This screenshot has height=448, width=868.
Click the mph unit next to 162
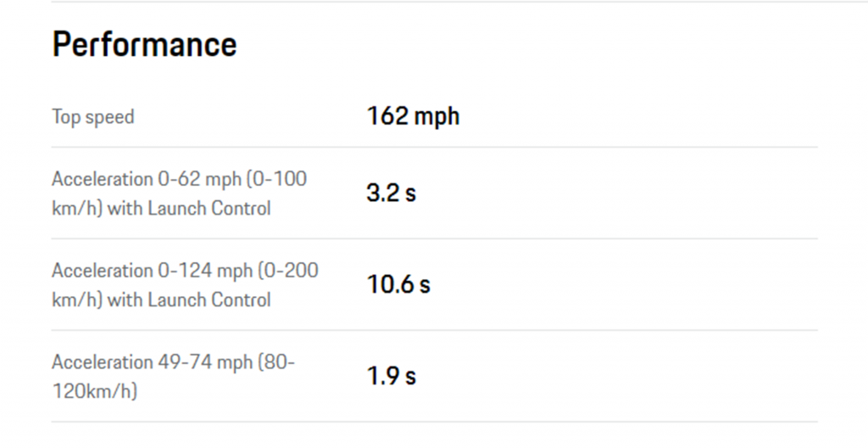pyautogui.click(x=437, y=117)
